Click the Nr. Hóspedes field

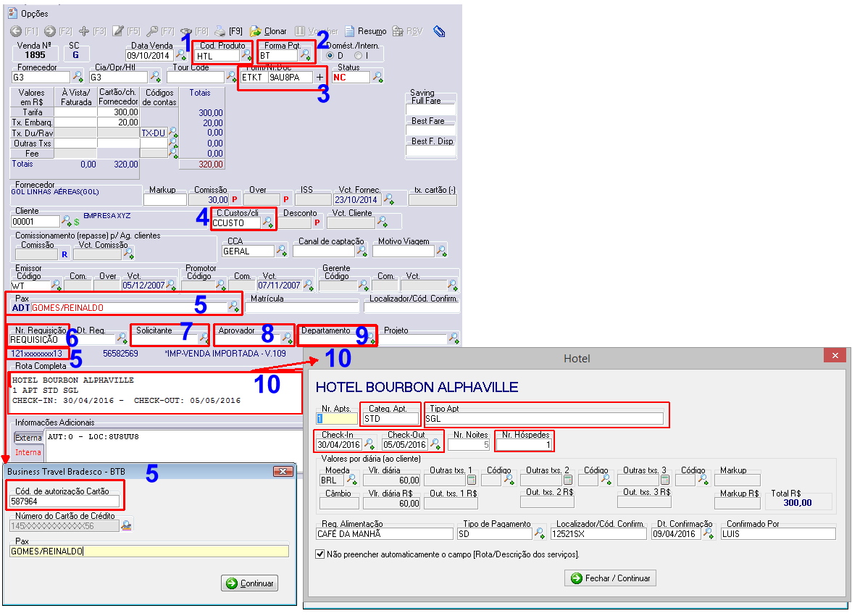(524, 445)
